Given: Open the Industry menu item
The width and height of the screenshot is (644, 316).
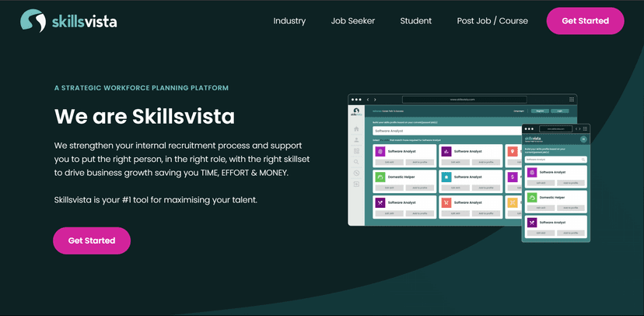Looking at the screenshot, I should tap(289, 21).
